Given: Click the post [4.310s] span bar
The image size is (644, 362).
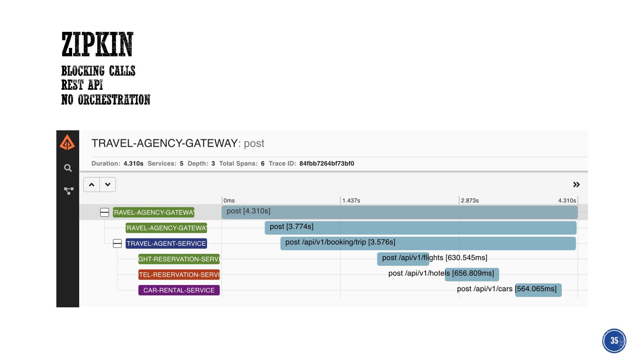Looking at the screenshot, I should (399, 212).
